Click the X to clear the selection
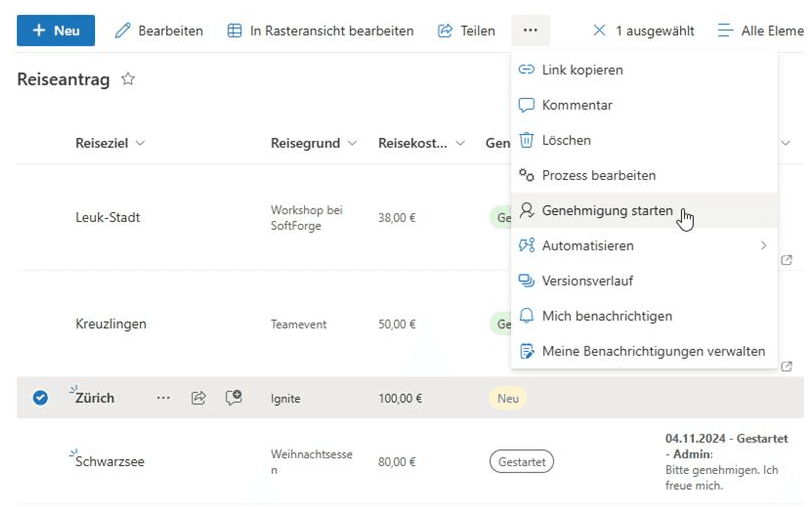811x507 pixels. [599, 31]
